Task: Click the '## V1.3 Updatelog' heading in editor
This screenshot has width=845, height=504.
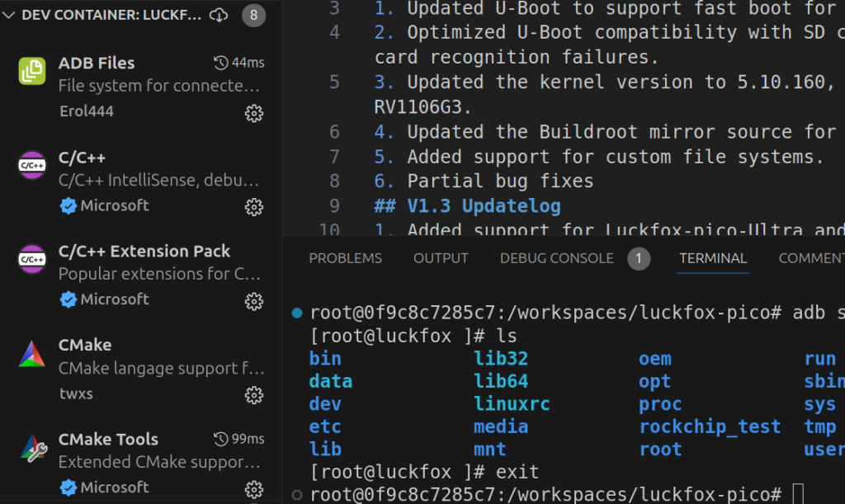Action: tap(467, 206)
